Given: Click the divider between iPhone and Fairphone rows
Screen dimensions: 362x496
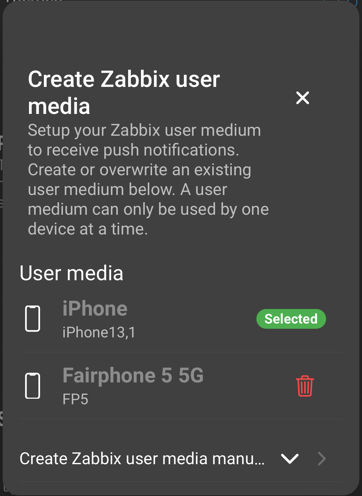Looking at the screenshot, I should [181, 352].
